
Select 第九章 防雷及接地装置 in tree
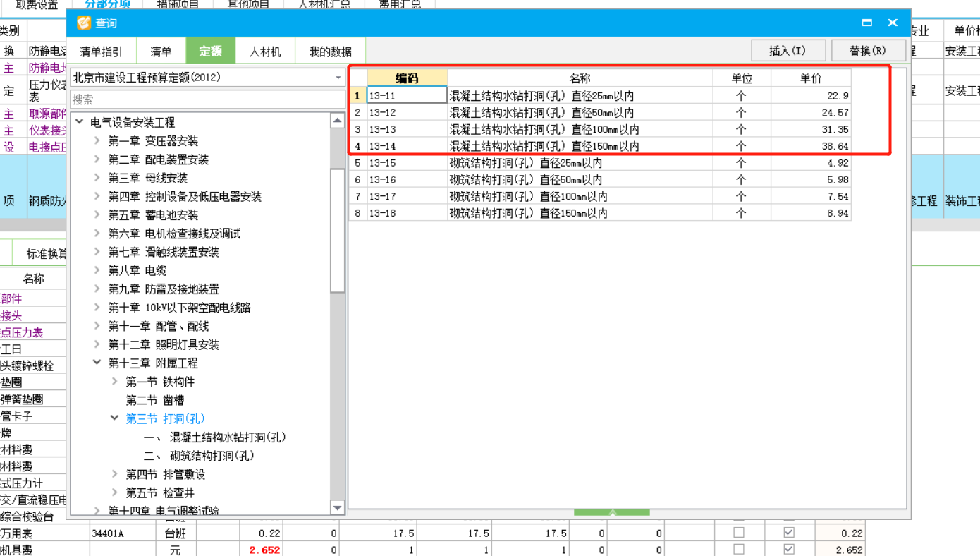[164, 289]
